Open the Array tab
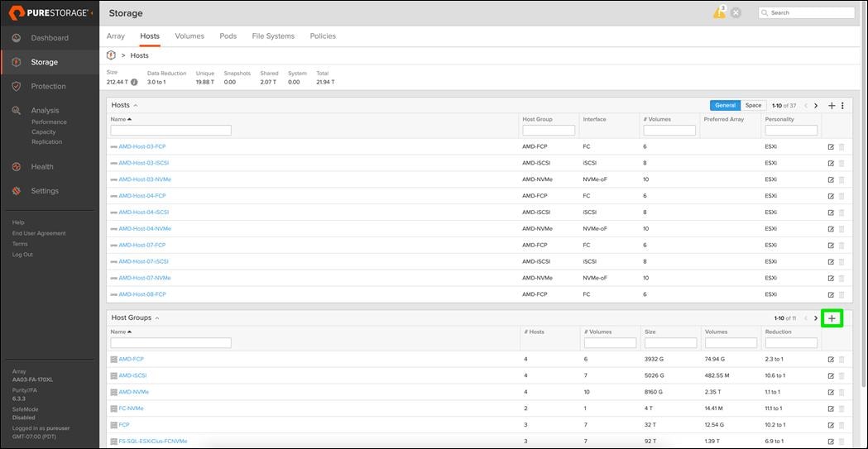Image resolution: width=868 pixels, height=449 pixels. [x=116, y=36]
